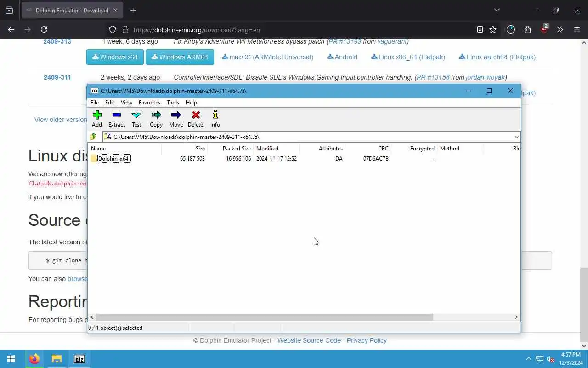The width and height of the screenshot is (588, 368).
Task: Open the jordan-woyak author link
Action: point(485,77)
